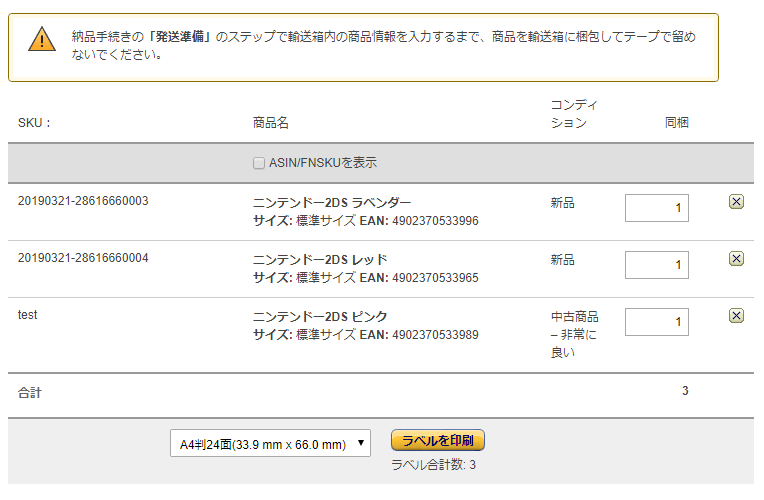Remove the ニンテンドー2DS レッド row
Viewport: 764px width, 500px height.
point(736,258)
